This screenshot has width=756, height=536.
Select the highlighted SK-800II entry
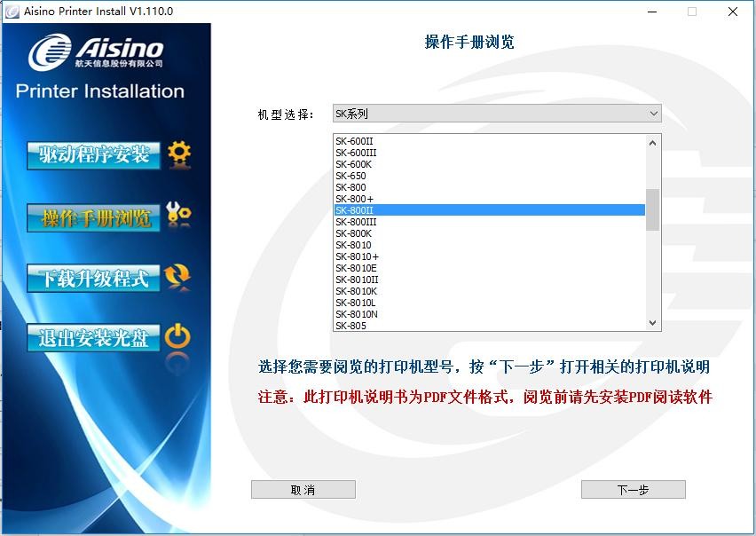[490, 210]
